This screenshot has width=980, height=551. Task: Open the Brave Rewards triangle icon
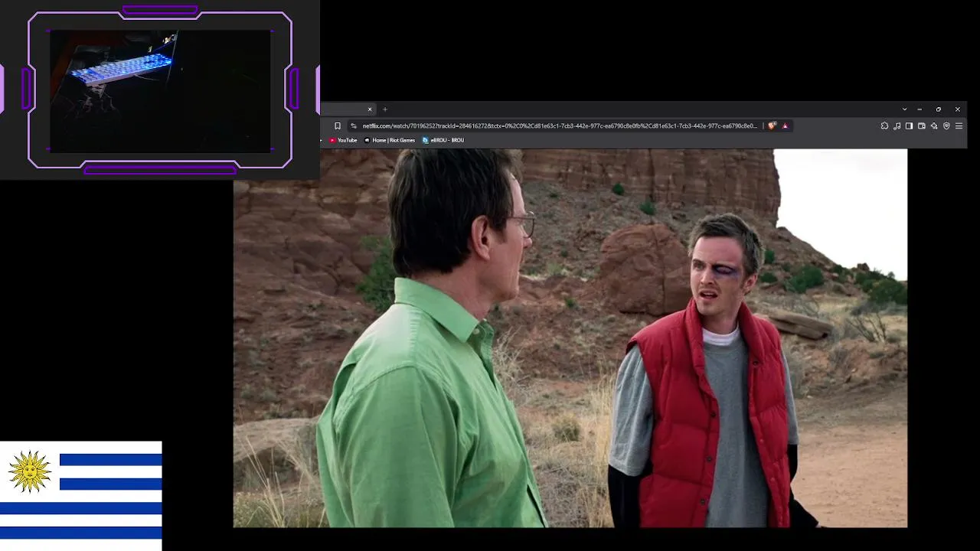pos(785,126)
